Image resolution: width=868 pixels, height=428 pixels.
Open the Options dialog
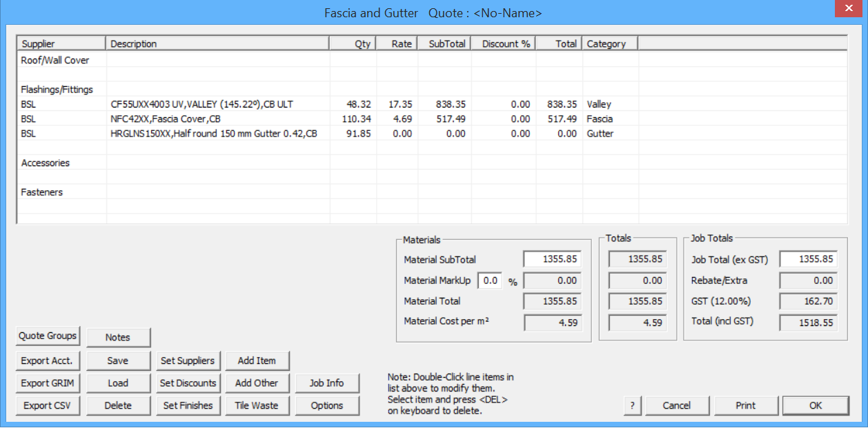[x=328, y=405]
